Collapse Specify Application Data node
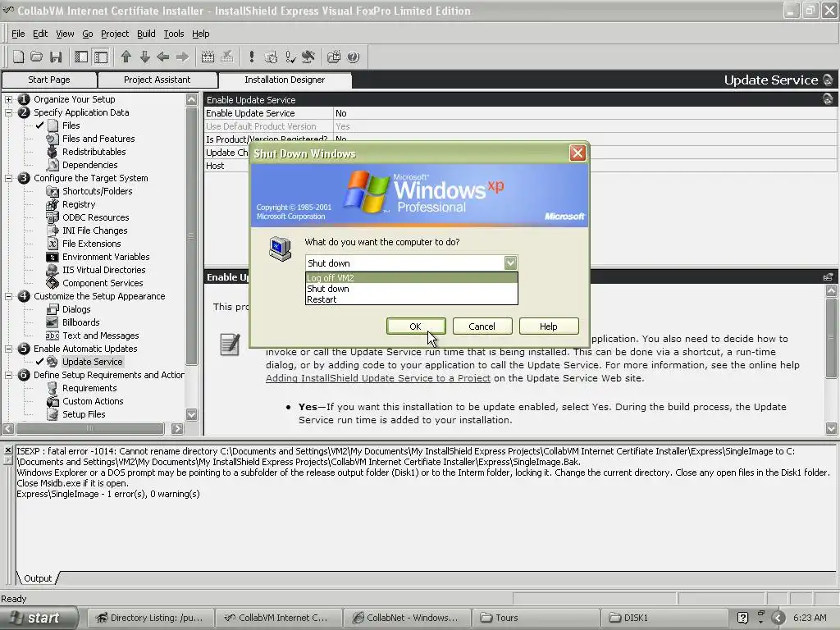Viewport: 840px width, 630px height. (8, 112)
